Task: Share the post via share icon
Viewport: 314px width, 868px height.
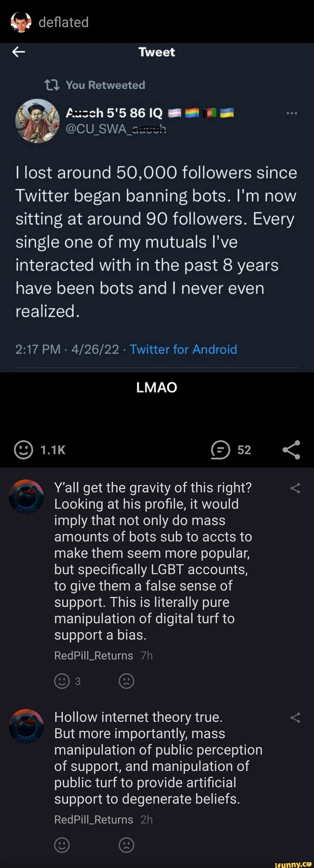Action: (291, 449)
